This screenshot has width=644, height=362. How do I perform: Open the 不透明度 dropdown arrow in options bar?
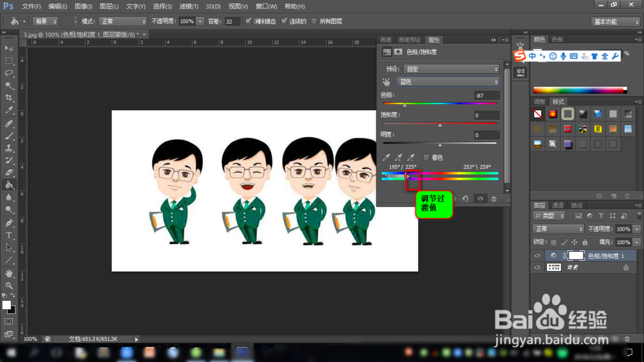point(200,21)
